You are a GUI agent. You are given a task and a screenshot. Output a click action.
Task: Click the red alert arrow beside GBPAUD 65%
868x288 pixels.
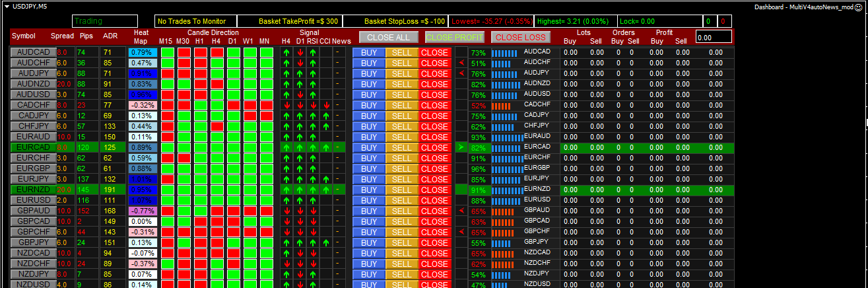pos(461,211)
